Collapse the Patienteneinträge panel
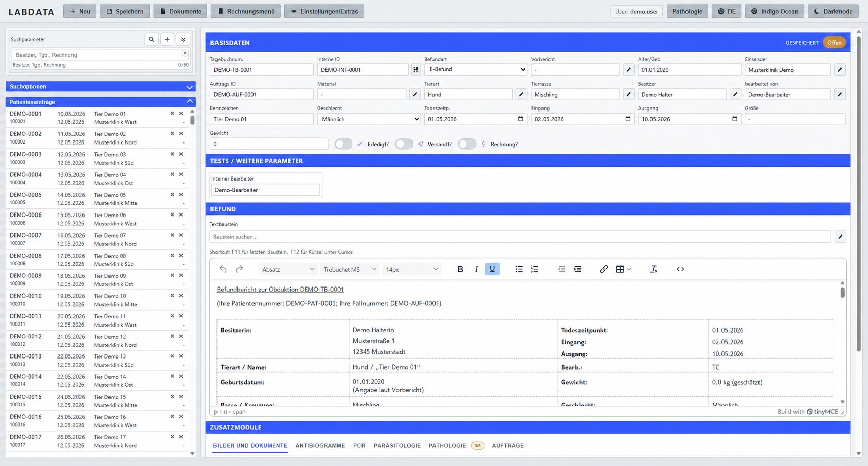This screenshot has width=868, height=466. click(99, 102)
